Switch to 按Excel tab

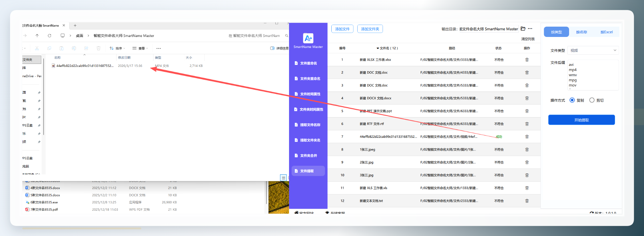tap(606, 32)
